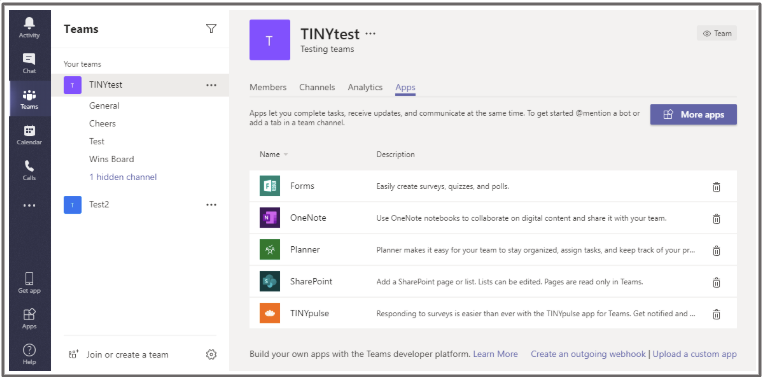
Task: Open the Wins Board channel
Action: (112, 159)
